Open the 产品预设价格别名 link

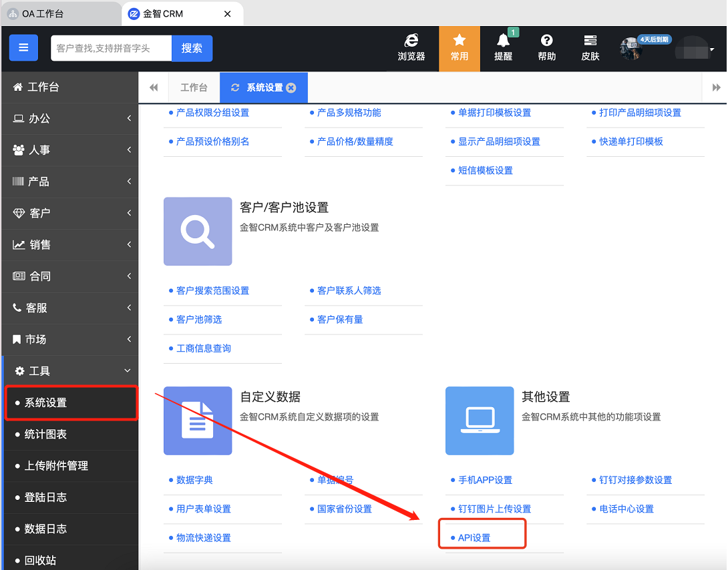[212, 141]
